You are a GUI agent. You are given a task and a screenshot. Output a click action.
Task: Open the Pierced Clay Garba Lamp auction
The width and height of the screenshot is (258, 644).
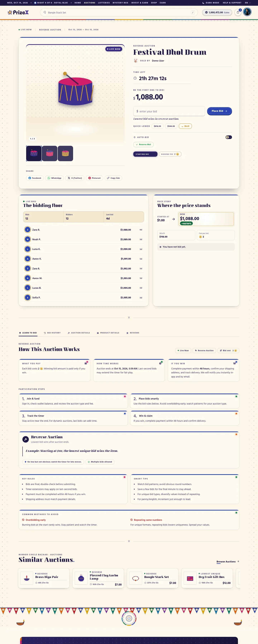pyautogui.click(x=98, y=578)
